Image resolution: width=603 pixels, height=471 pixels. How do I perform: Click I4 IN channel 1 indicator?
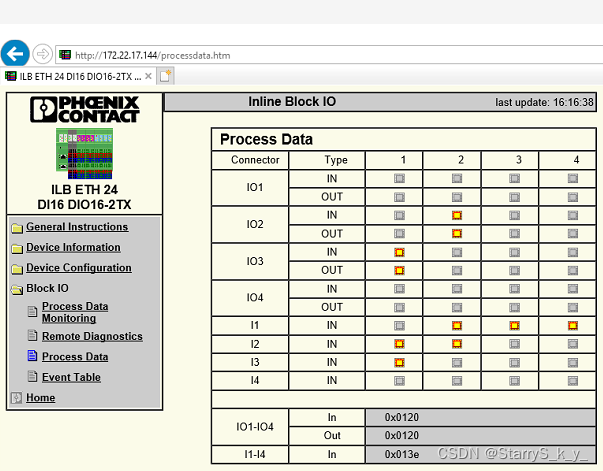click(x=400, y=381)
